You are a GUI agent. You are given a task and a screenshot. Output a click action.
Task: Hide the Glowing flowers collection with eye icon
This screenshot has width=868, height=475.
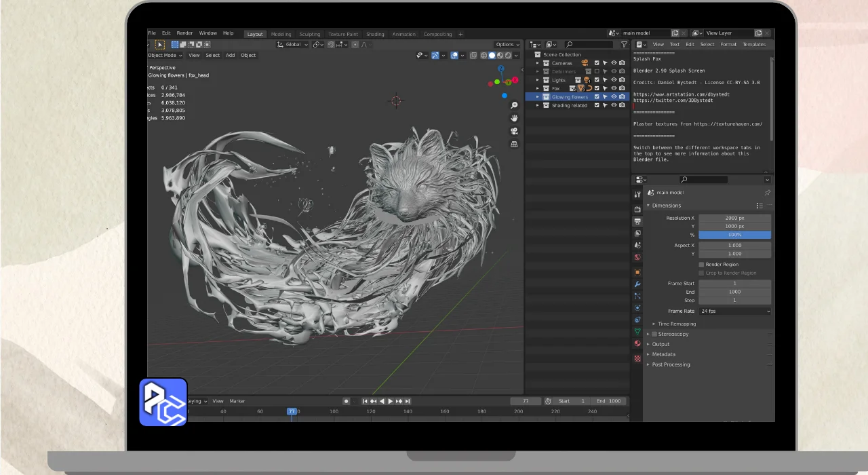tap(614, 97)
